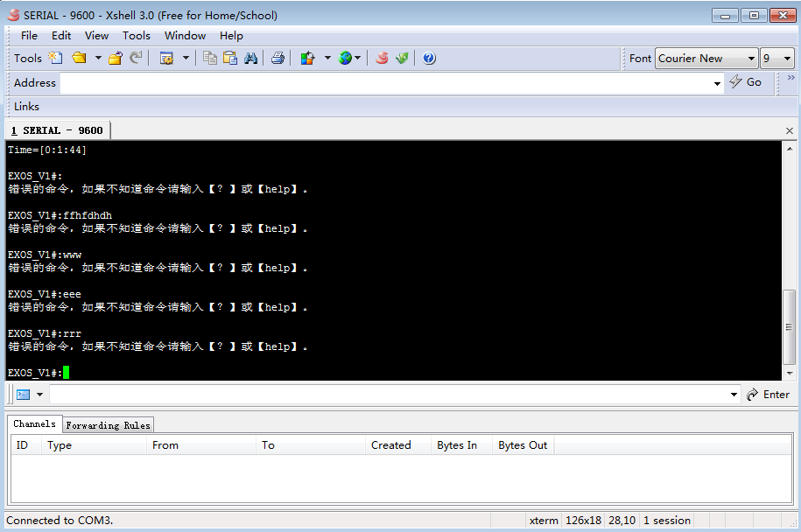Open the Tools menu
Image resolution: width=801 pixels, height=532 pixels.
[x=137, y=36]
